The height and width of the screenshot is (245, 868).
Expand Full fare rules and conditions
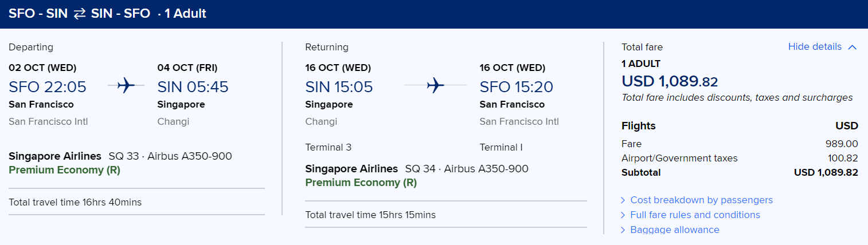coord(695,215)
